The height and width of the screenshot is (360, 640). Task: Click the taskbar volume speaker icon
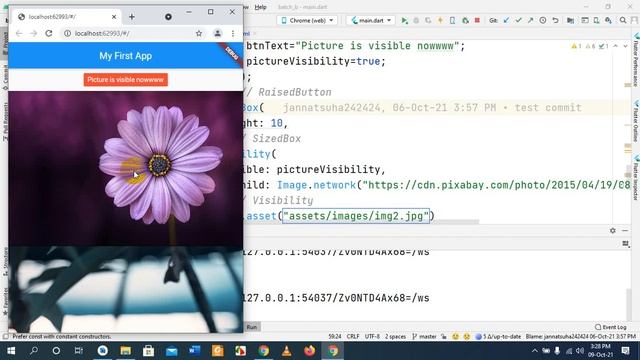click(x=580, y=351)
